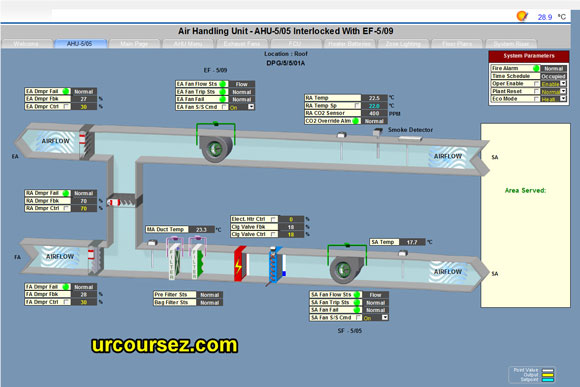Toggle the Clg Valve Ctrl checkbox
Image resolution: width=580 pixels, height=387 pixels.
(273, 234)
